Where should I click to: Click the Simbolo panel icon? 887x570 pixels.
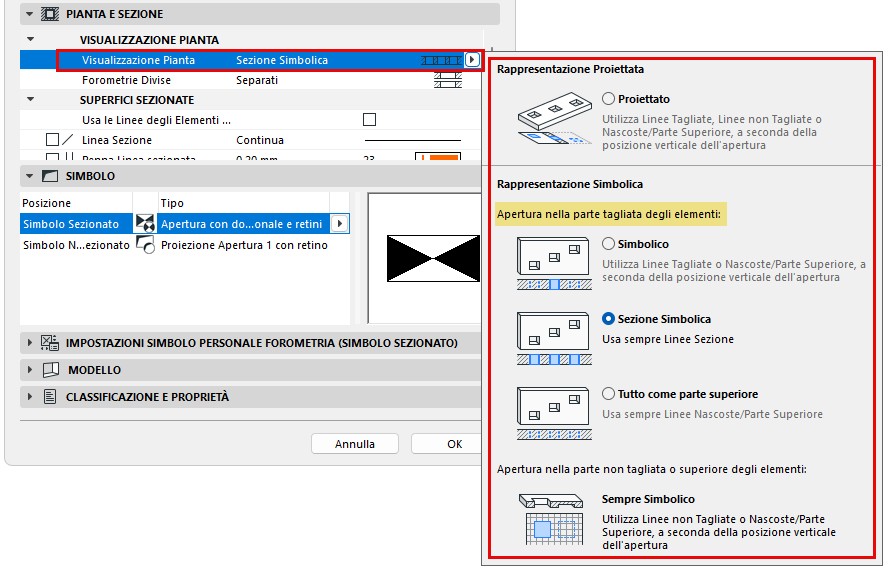50,176
